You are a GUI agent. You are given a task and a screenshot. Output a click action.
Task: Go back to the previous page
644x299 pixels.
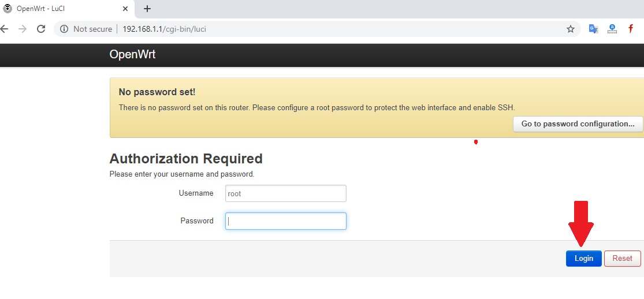coord(4,29)
